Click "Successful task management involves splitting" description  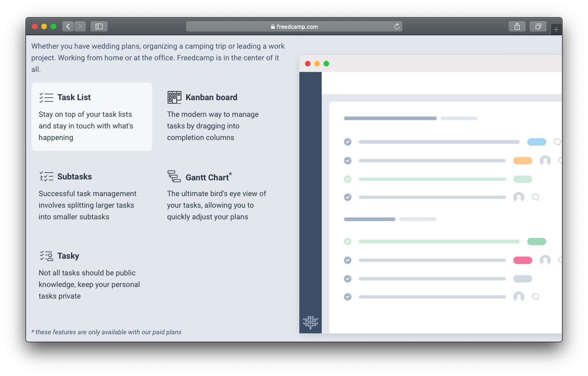pyautogui.click(x=88, y=205)
